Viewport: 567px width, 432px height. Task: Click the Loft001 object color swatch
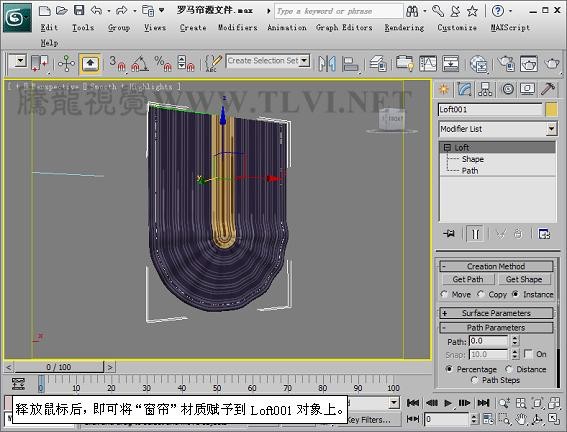551,109
